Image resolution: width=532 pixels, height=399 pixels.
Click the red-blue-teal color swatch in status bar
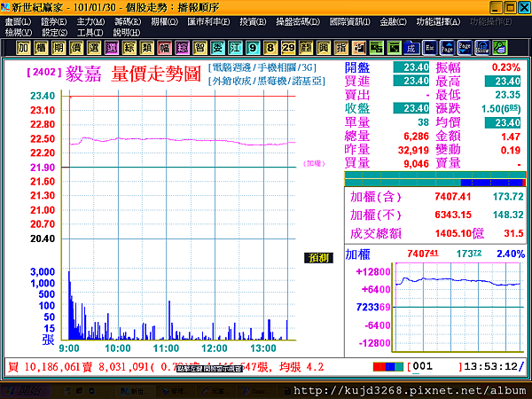[x=388, y=367]
